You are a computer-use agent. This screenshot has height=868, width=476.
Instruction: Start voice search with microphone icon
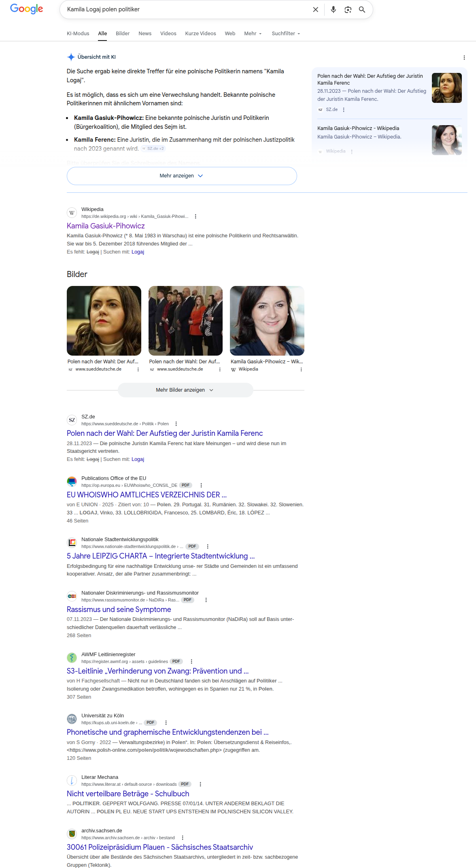pos(334,9)
